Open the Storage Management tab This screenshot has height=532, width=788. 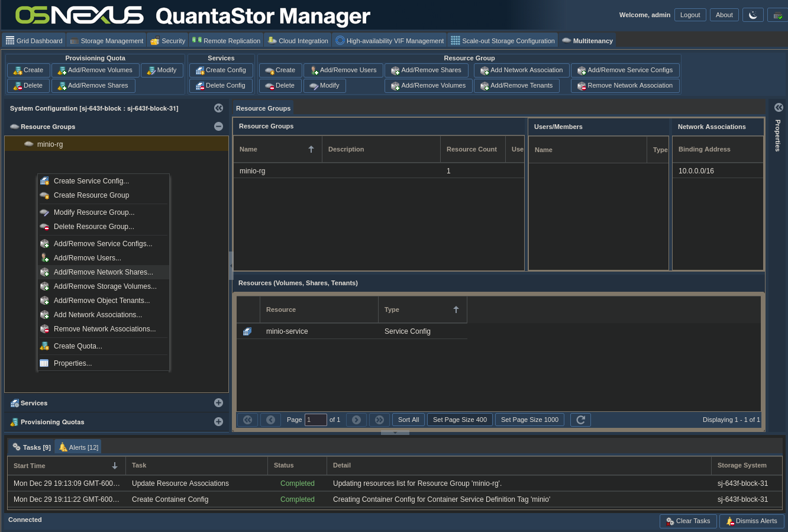tap(106, 41)
